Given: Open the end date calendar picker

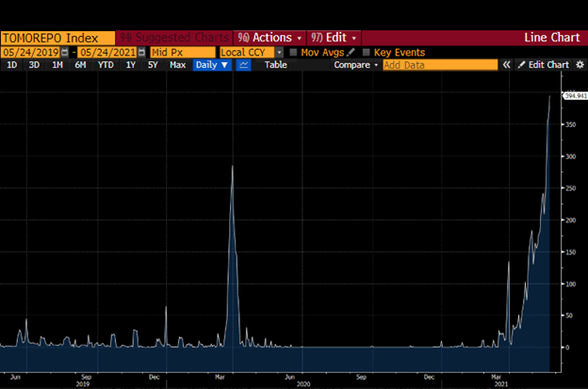Looking at the screenshot, I should point(141,53).
